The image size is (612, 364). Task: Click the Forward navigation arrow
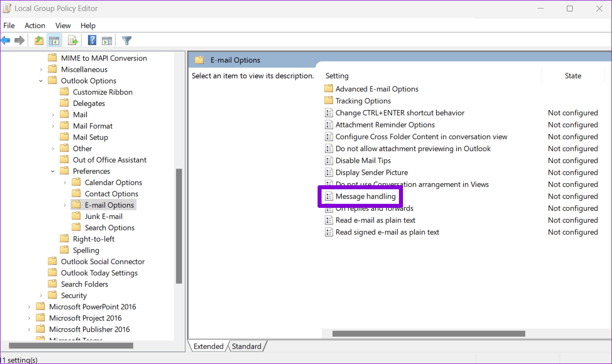(x=20, y=40)
